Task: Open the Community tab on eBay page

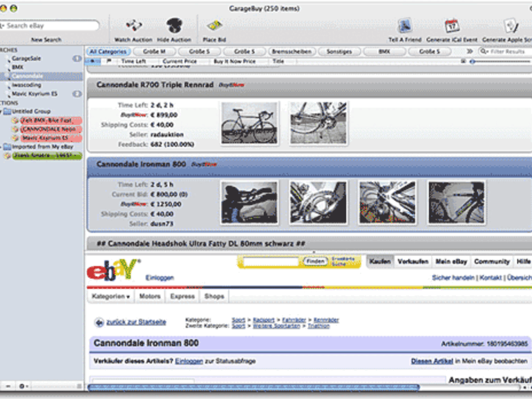Action: (492, 262)
